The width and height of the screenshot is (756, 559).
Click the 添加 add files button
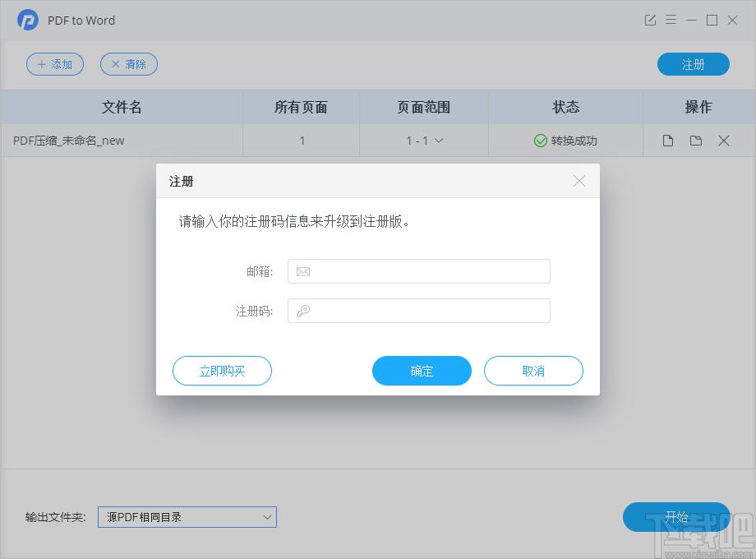pos(55,64)
